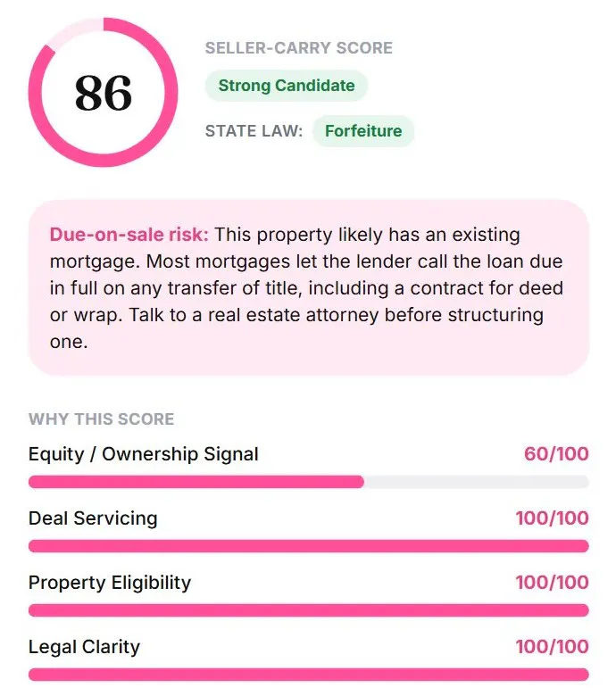Click the Due-on-sale risk pink heading text

tap(129, 235)
